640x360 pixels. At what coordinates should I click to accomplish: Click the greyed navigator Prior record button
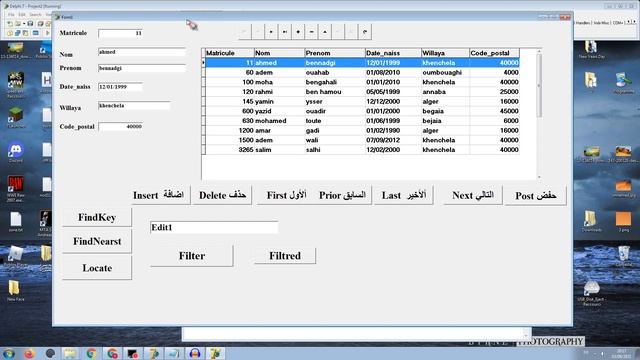tap(258, 32)
